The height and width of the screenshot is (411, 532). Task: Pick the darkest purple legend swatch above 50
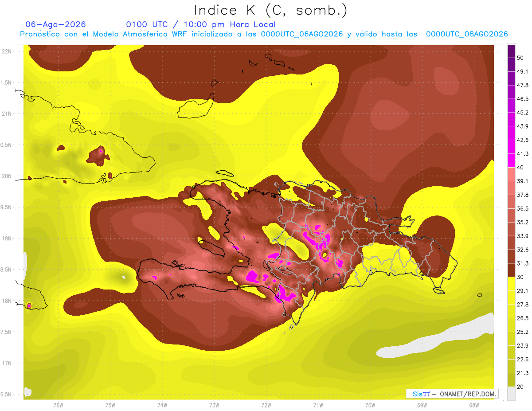(511, 51)
